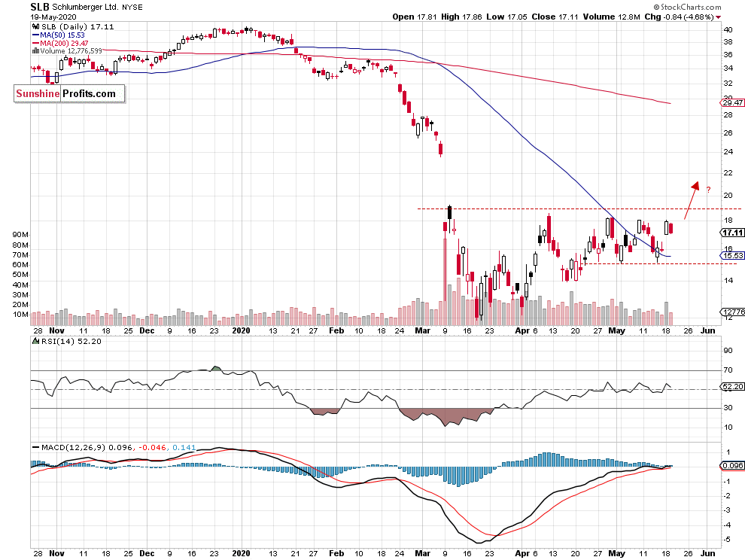Click the MA(50) 15.53 legend entry
The height and width of the screenshot is (560, 745).
(62, 35)
